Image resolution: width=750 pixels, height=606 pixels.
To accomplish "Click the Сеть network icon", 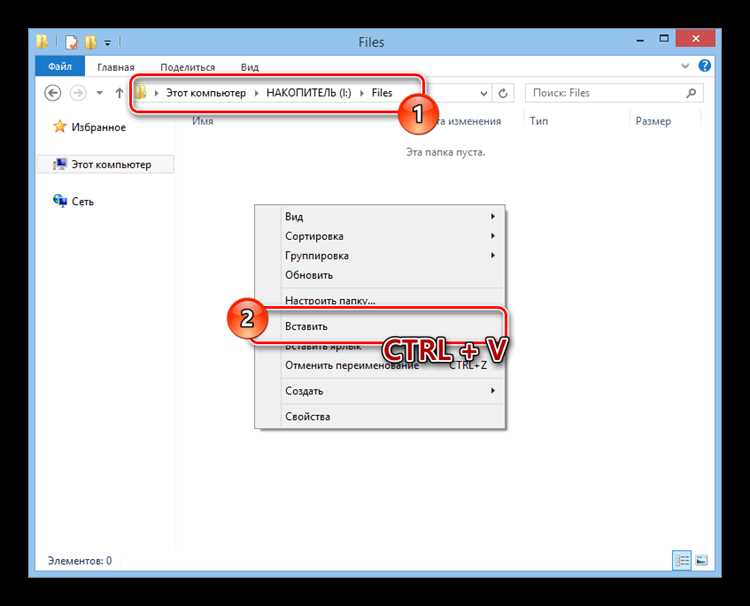I will point(60,201).
